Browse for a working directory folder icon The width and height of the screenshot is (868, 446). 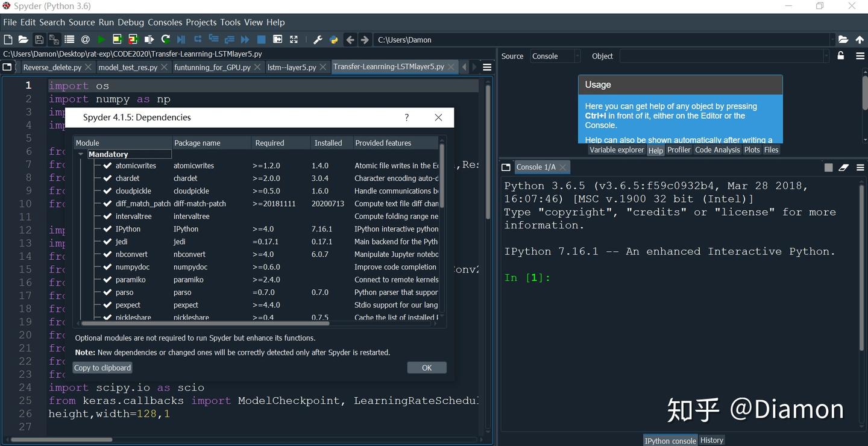coord(843,40)
